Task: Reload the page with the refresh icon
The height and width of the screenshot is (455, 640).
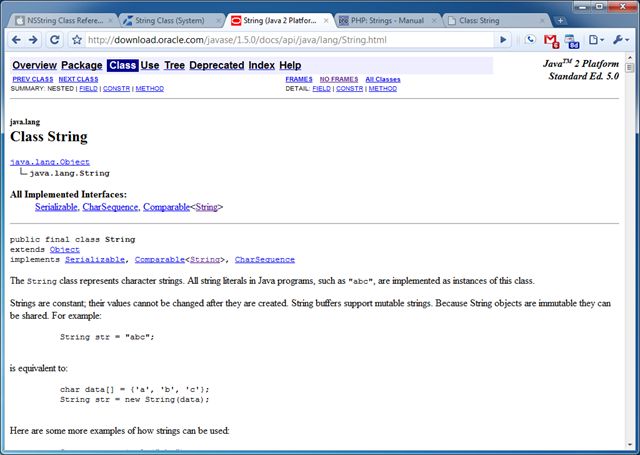Action: click(x=55, y=40)
